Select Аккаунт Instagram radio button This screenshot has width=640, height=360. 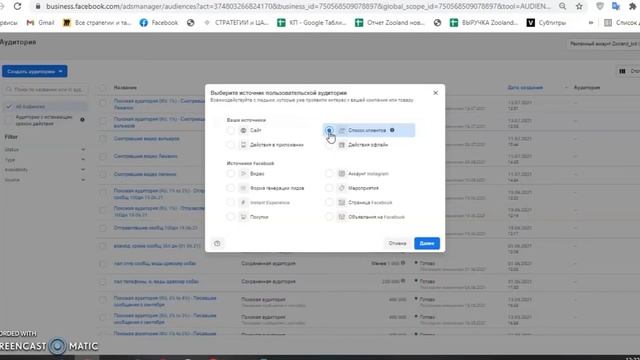pyautogui.click(x=329, y=173)
